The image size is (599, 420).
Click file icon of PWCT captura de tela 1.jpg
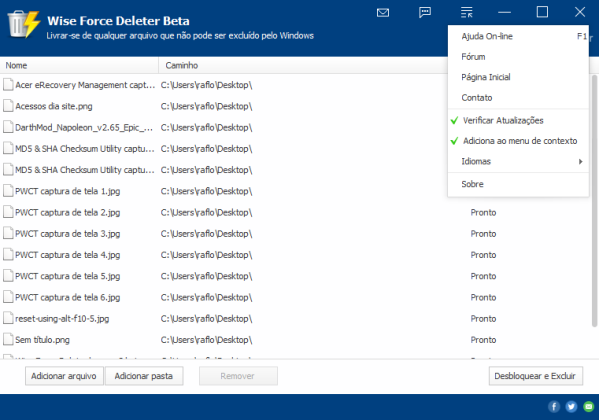[x=8, y=191]
